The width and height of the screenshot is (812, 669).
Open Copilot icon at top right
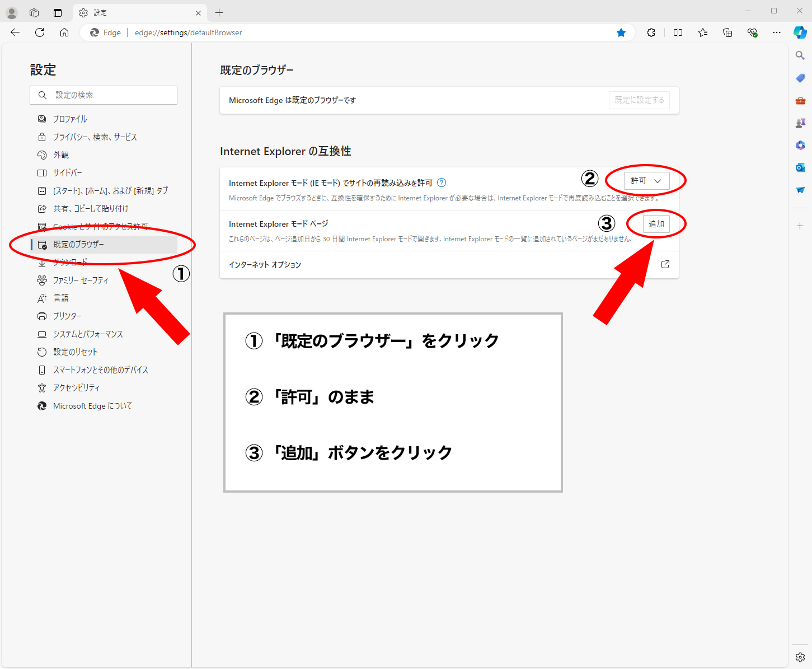(800, 32)
